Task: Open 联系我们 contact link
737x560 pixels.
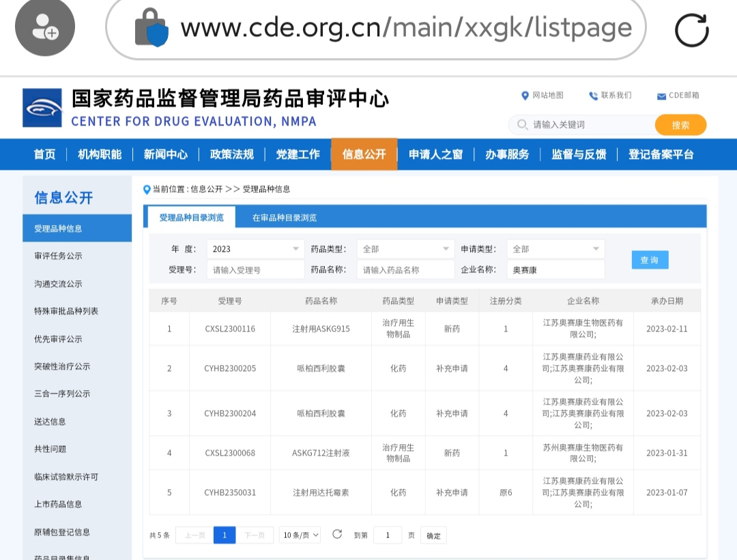Action: click(610, 95)
